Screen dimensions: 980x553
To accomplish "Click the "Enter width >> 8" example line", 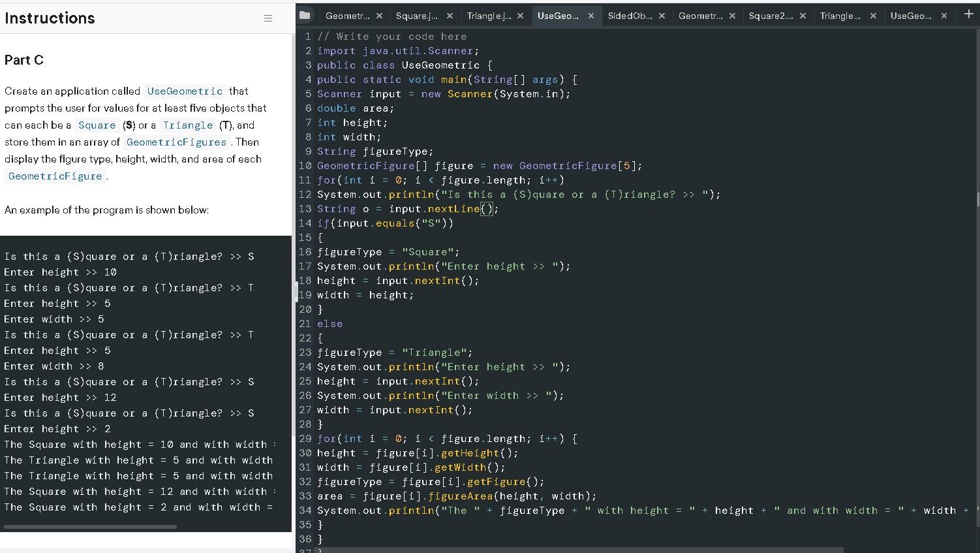I will 54,366.
